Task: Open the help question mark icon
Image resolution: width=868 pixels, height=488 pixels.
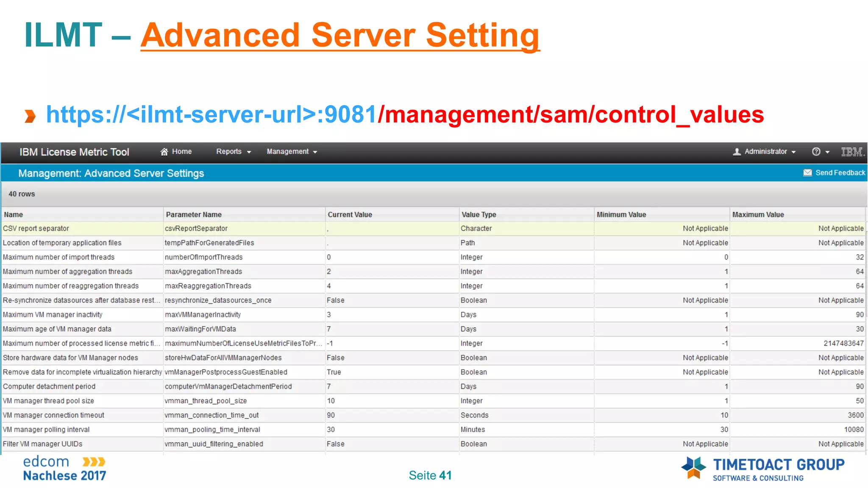Action: 816,152
